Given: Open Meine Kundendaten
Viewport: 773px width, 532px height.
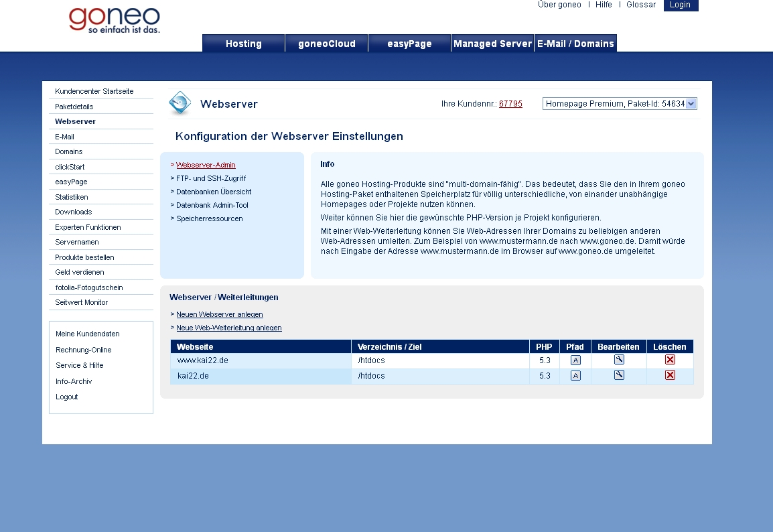Looking at the screenshot, I should [87, 334].
